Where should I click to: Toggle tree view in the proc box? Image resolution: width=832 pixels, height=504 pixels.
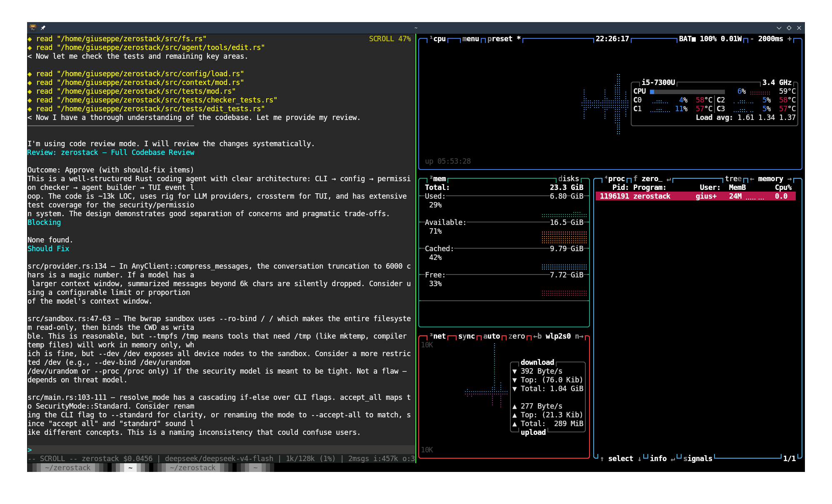click(x=733, y=179)
